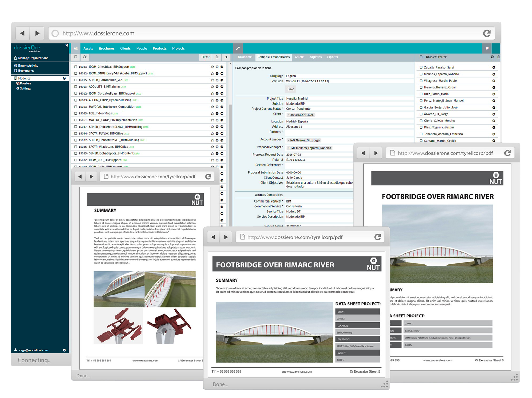Toggle the select-all checkbox in list toolbar
Screen dimensions: 532x398
76,57
